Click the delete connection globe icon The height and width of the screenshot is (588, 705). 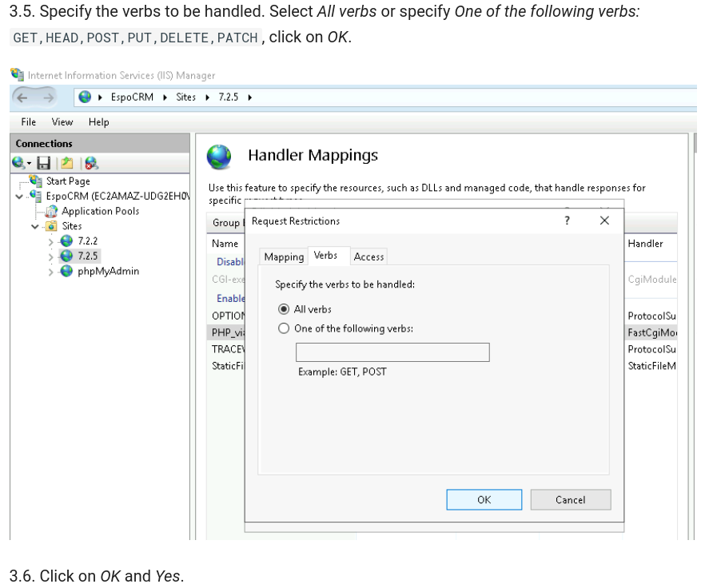(91, 163)
